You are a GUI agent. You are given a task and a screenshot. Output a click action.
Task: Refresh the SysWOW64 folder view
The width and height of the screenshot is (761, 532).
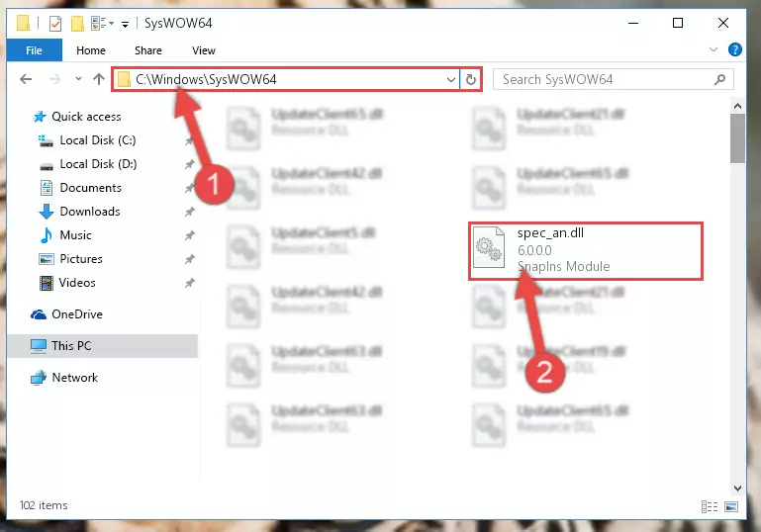click(471, 79)
